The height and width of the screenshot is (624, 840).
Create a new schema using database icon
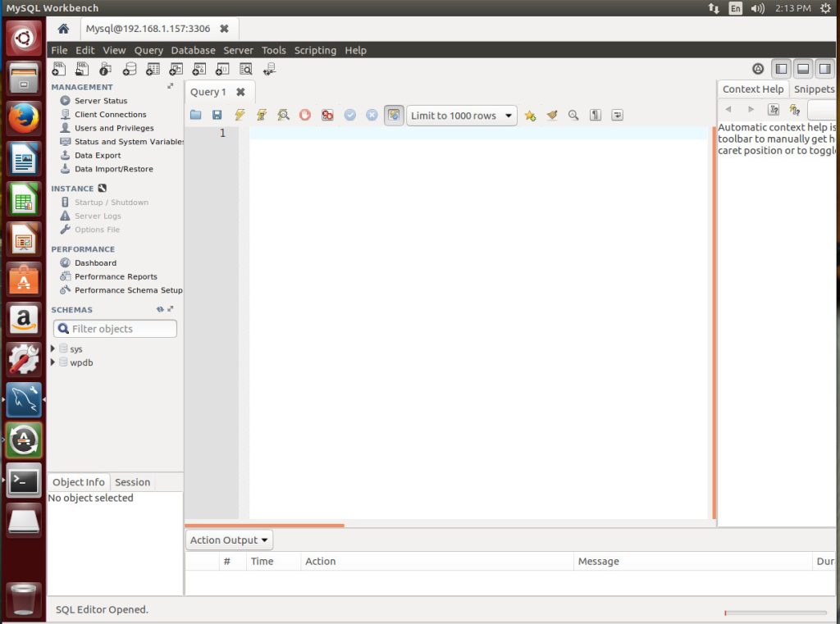click(129, 70)
